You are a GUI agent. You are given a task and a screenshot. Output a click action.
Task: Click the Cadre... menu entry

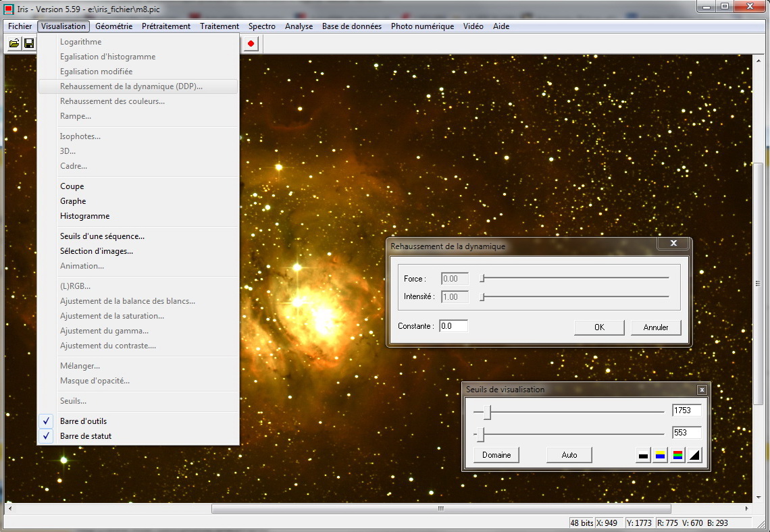(138, 166)
